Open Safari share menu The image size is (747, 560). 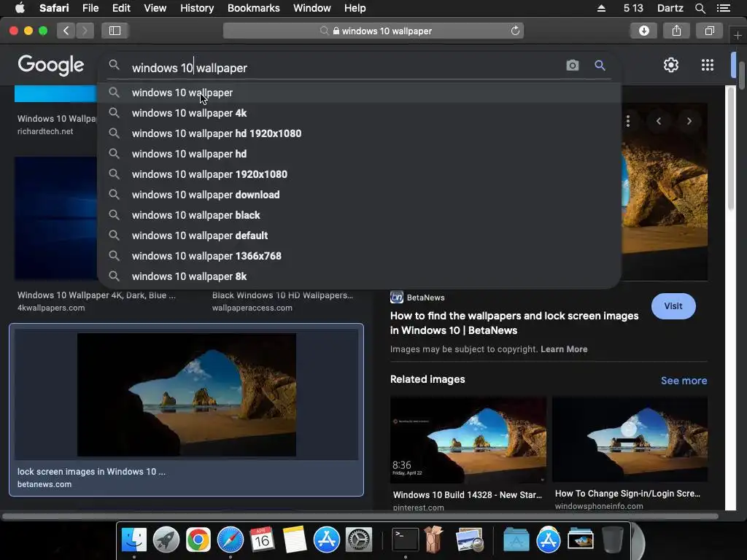[676, 31]
